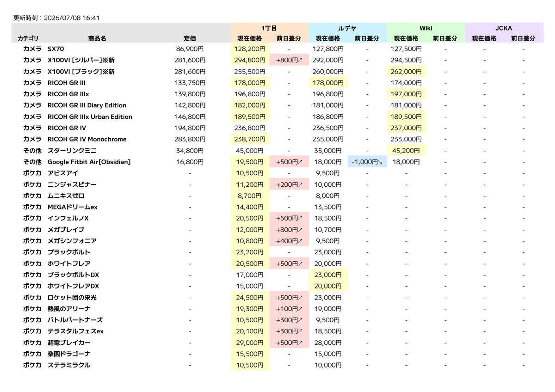Select the RICOH GR III product name

[x=67, y=83]
